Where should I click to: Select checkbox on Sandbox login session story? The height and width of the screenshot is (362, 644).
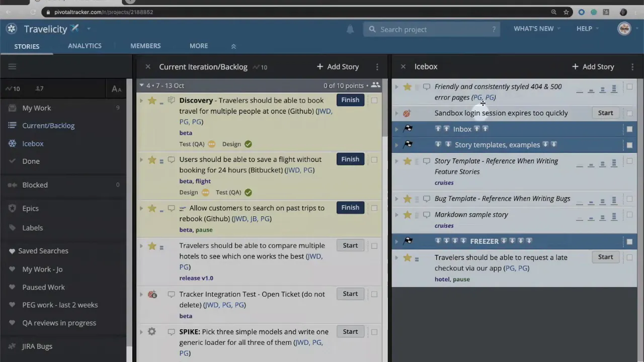point(629,113)
